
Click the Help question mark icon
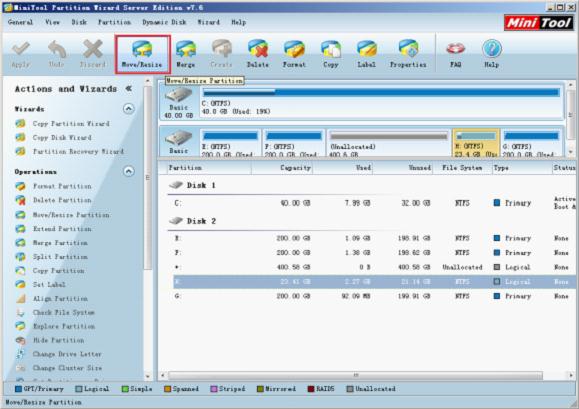point(491,54)
